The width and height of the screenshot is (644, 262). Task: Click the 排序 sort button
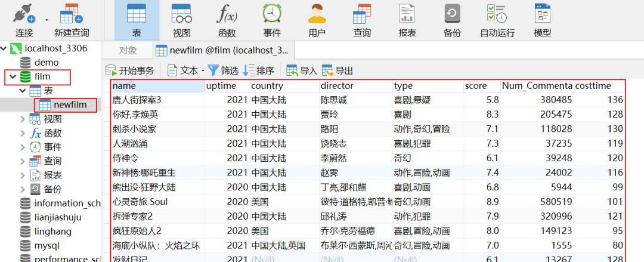(259, 71)
